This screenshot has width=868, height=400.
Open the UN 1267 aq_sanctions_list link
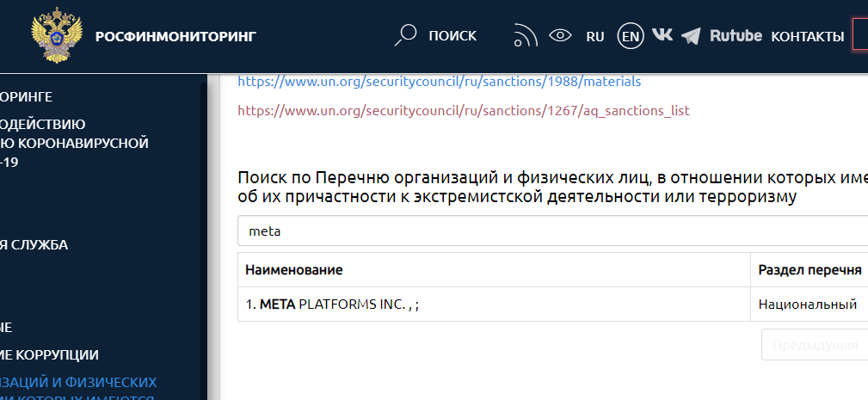(x=463, y=110)
